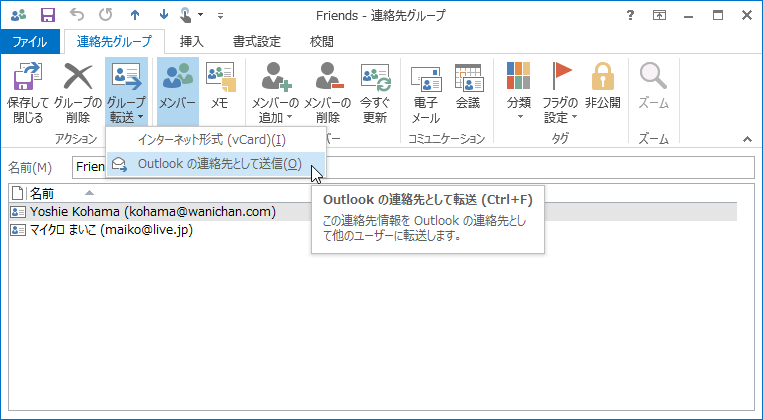Open Customize Quick Access Toolbar arrow

[x=220, y=16]
